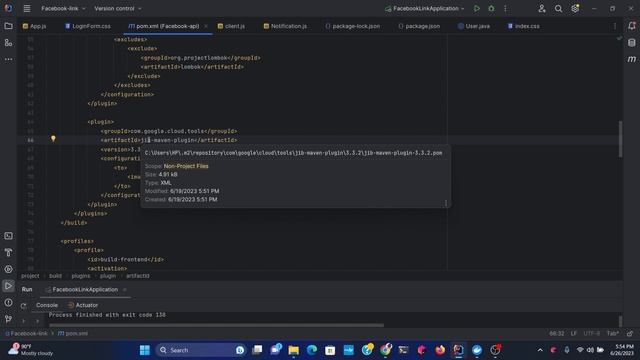Switch to Notification.js tab

point(285,26)
